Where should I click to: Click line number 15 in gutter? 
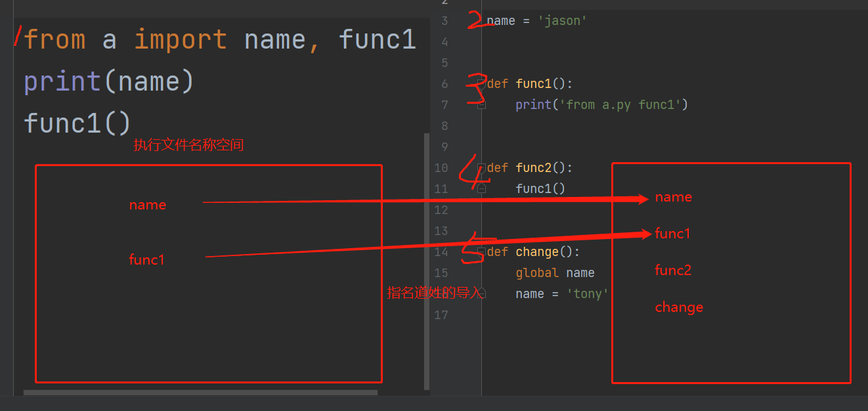click(441, 272)
